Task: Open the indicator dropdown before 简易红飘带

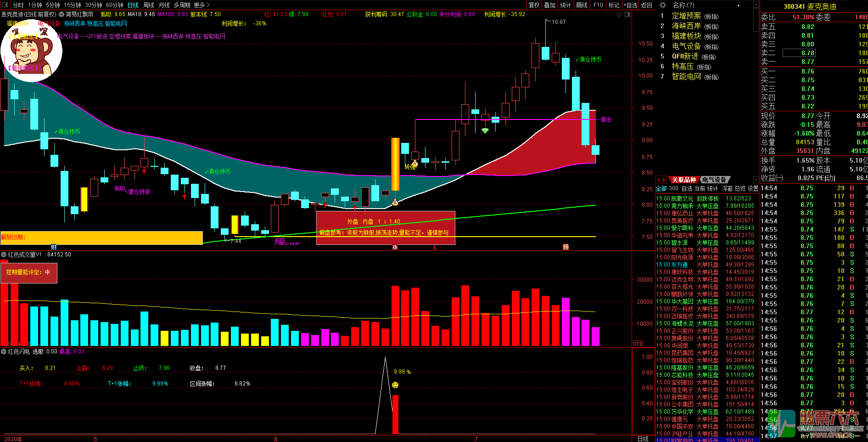Action: coord(62,15)
